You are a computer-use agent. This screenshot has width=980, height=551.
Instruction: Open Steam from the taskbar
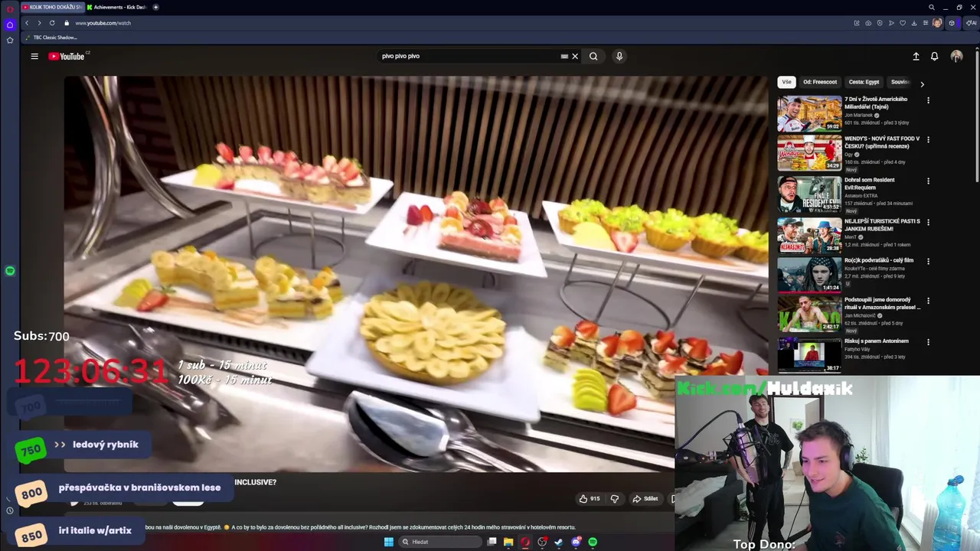pyautogui.click(x=559, y=542)
